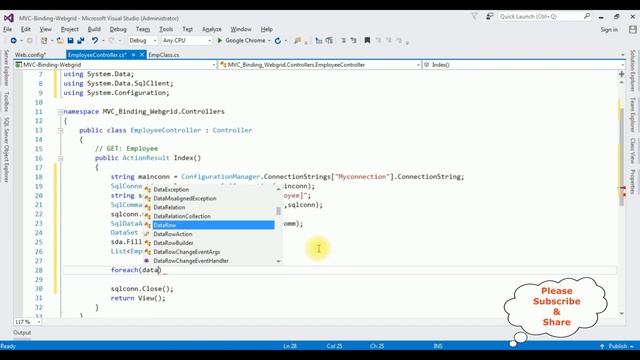The height and width of the screenshot is (360, 640).
Task: Open the Properties side tab
Action: [633, 182]
